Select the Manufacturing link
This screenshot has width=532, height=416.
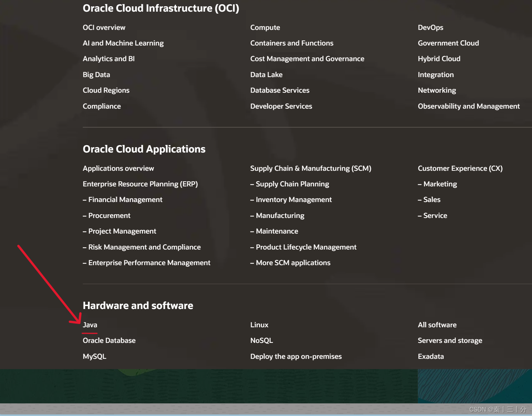[x=277, y=216]
